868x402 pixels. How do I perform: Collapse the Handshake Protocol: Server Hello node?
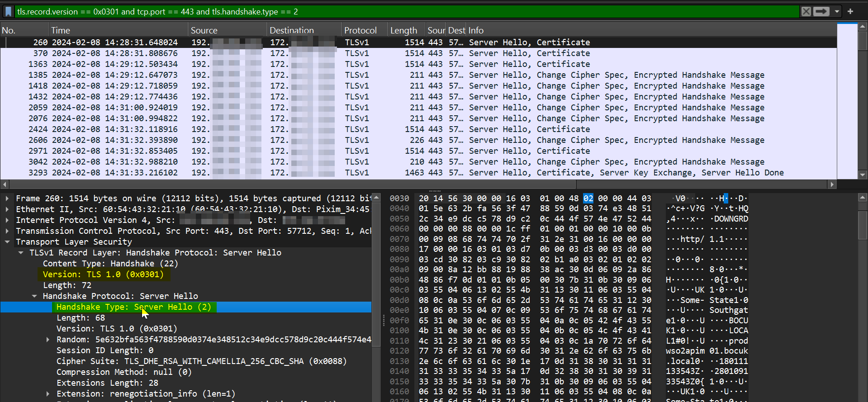coord(34,296)
